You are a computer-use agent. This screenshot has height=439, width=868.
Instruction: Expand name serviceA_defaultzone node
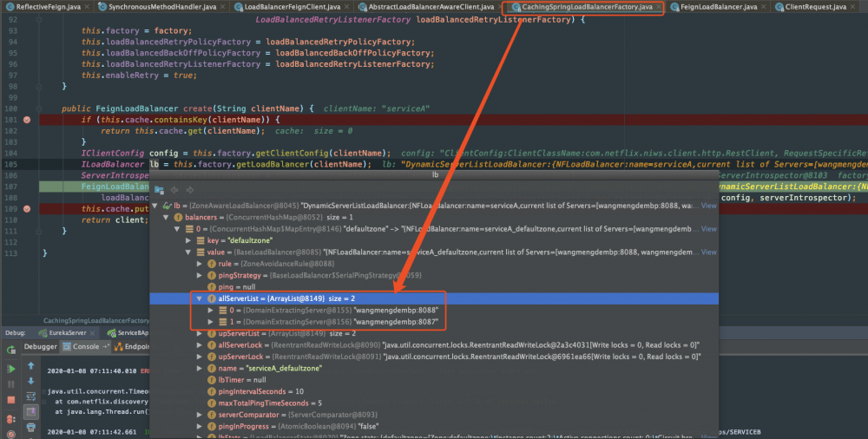200,369
